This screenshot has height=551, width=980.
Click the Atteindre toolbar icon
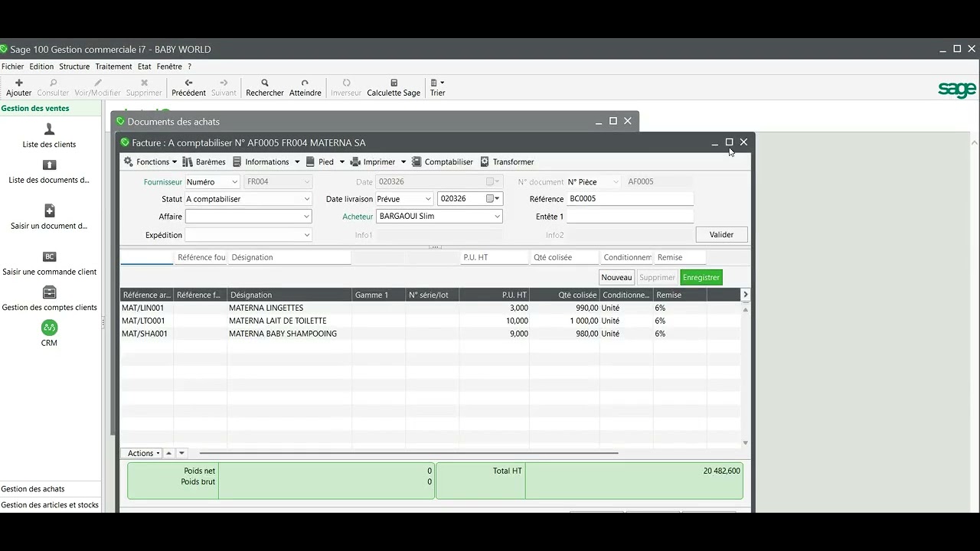[305, 83]
